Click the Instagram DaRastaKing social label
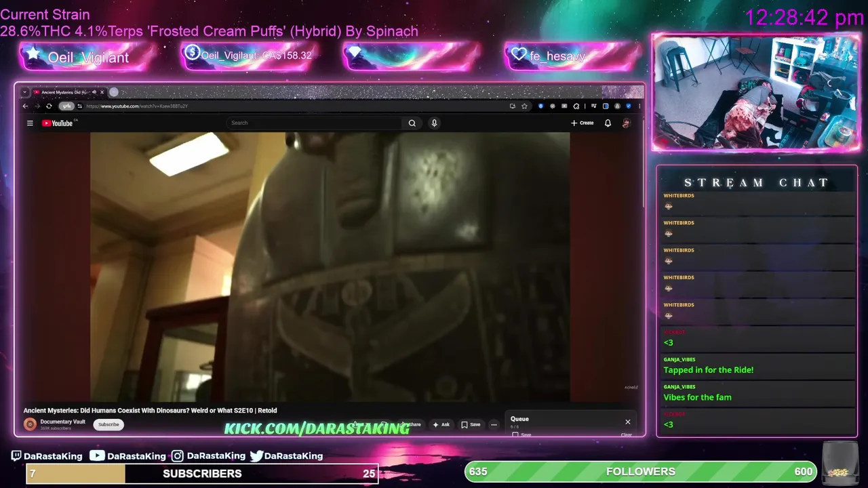This screenshot has width=868, height=488. coord(208,456)
